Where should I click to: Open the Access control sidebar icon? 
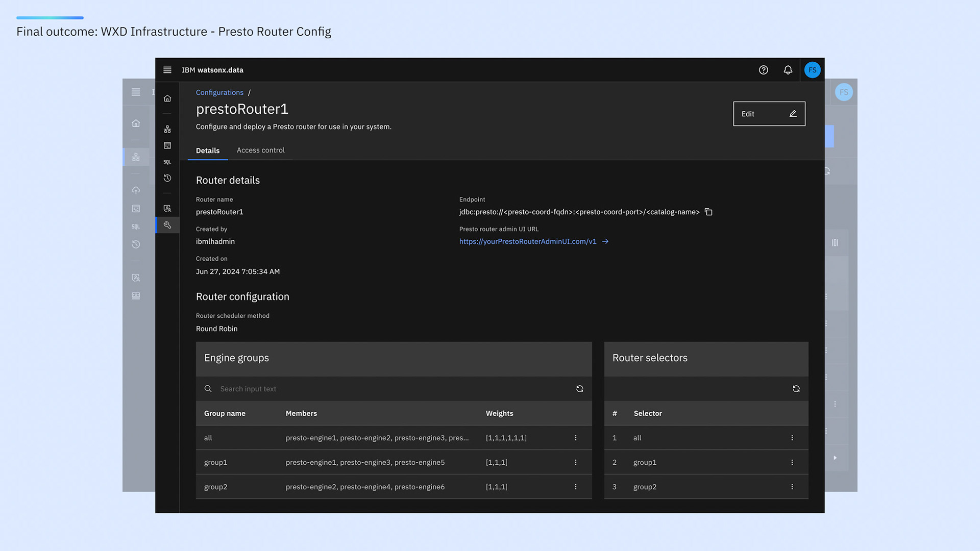(167, 208)
